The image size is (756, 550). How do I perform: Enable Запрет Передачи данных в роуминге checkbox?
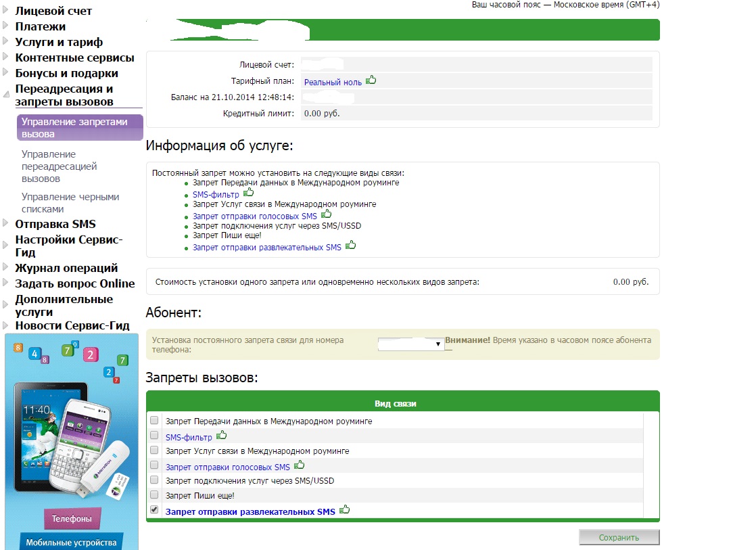click(154, 421)
